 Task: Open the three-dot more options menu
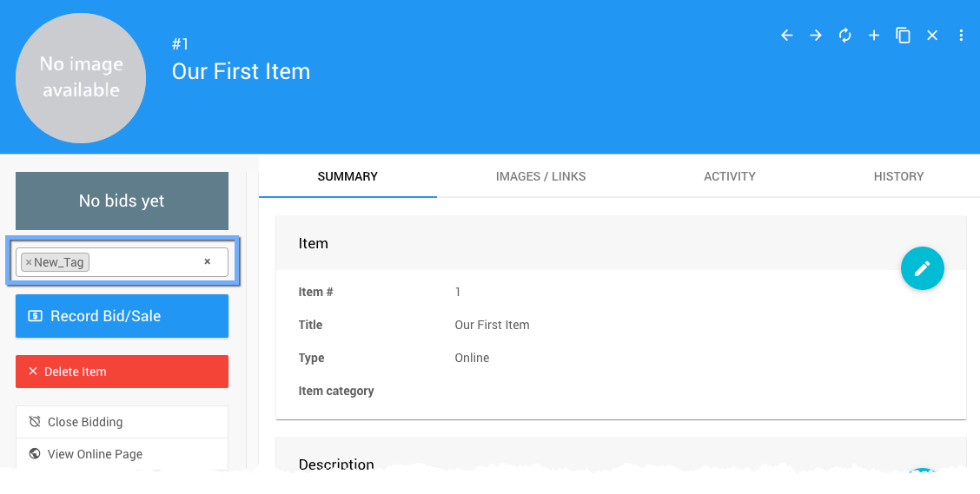[961, 36]
